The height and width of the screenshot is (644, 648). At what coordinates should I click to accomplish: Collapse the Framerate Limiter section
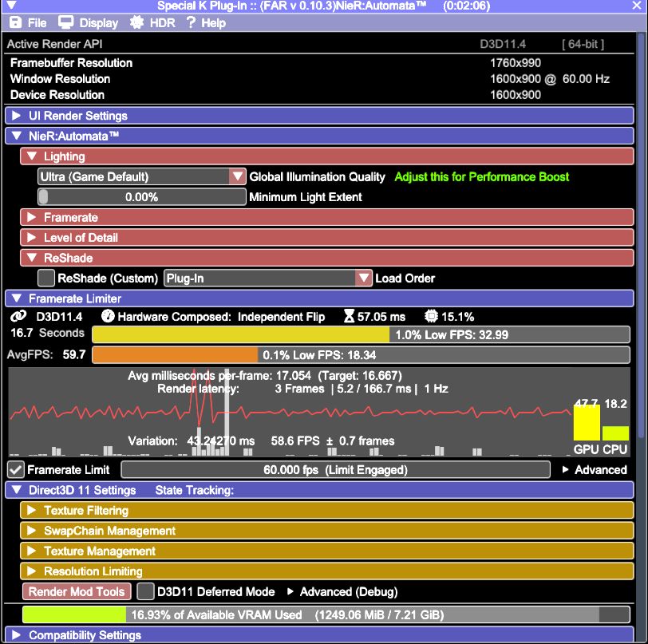[319, 298]
